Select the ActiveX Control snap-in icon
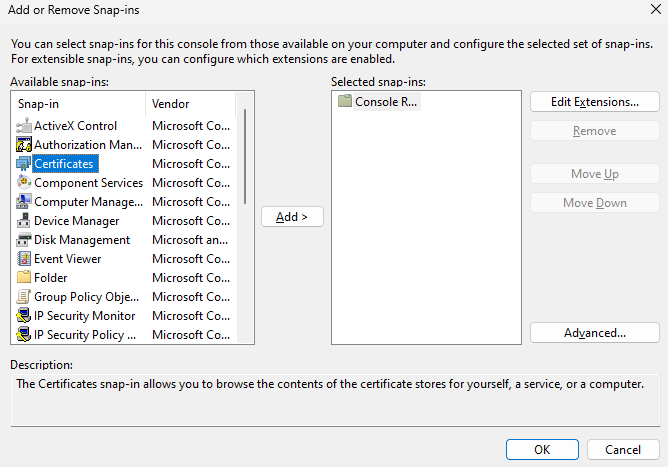The height and width of the screenshot is (467, 668). [x=24, y=126]
